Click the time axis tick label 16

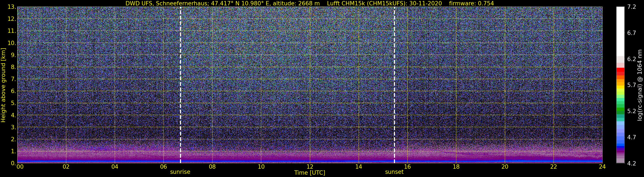coord(407,167)
